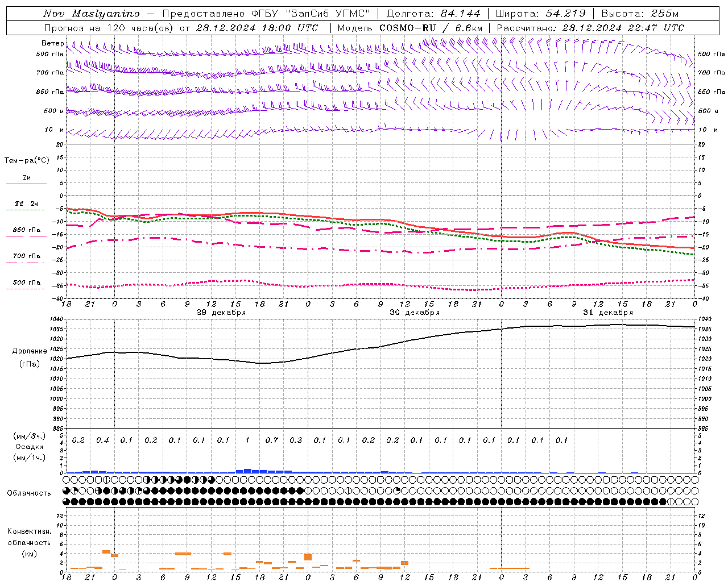728x582 pixels.
Task: Click the elevation text "Высота: 285м"
Action: tap(640, 14)
